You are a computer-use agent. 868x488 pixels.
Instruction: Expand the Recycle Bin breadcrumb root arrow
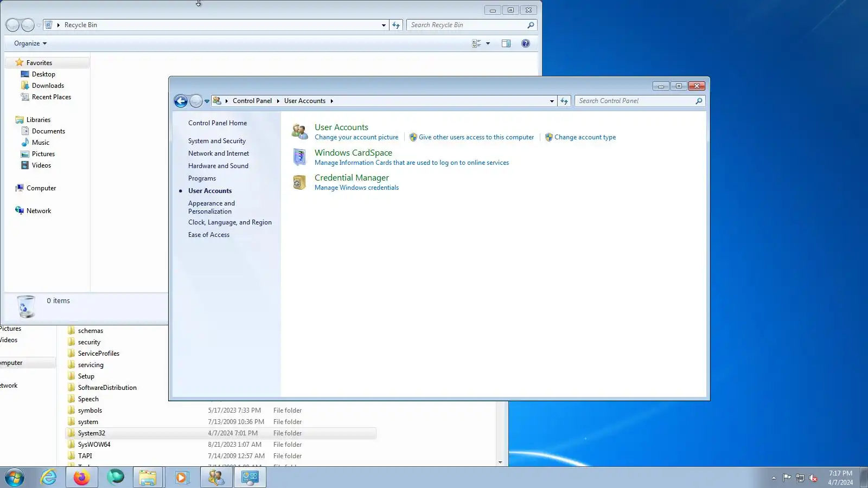(58, 25)
